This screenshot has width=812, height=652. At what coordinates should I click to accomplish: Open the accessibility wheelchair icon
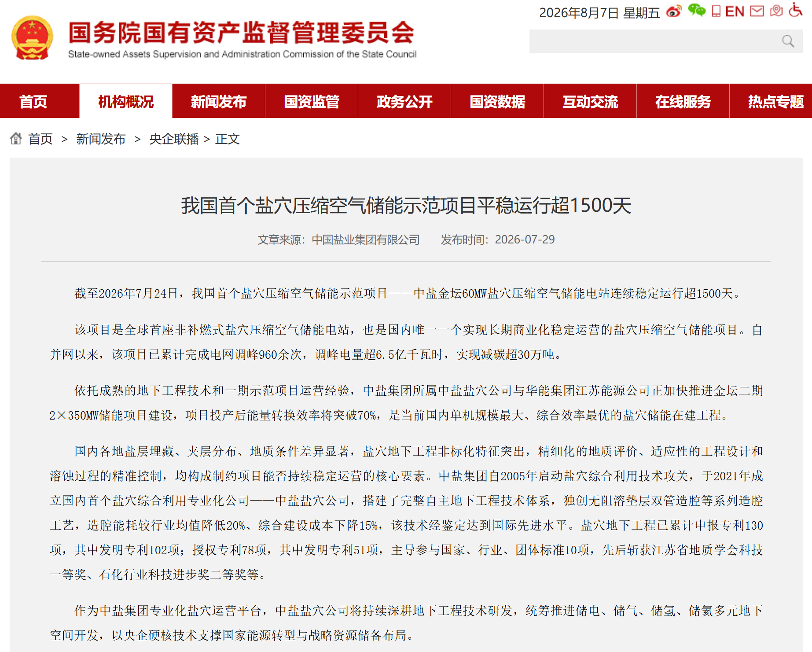tap(795, 10)
